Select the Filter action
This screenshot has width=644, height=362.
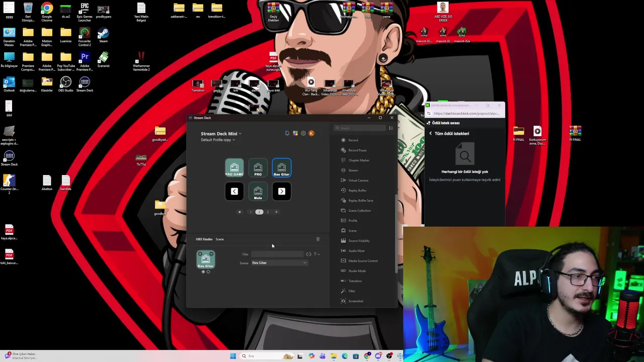pyautogui.click(x=349, y=291)
